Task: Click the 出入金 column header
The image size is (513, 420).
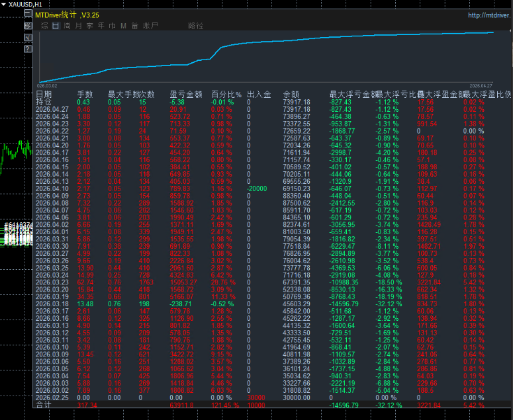Action: click(259, 95)
